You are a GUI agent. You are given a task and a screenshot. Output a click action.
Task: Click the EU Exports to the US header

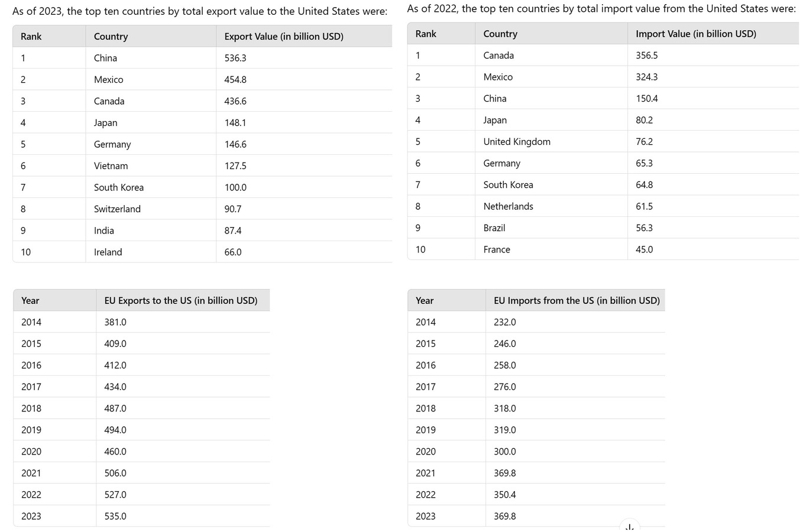pos(181,301)
